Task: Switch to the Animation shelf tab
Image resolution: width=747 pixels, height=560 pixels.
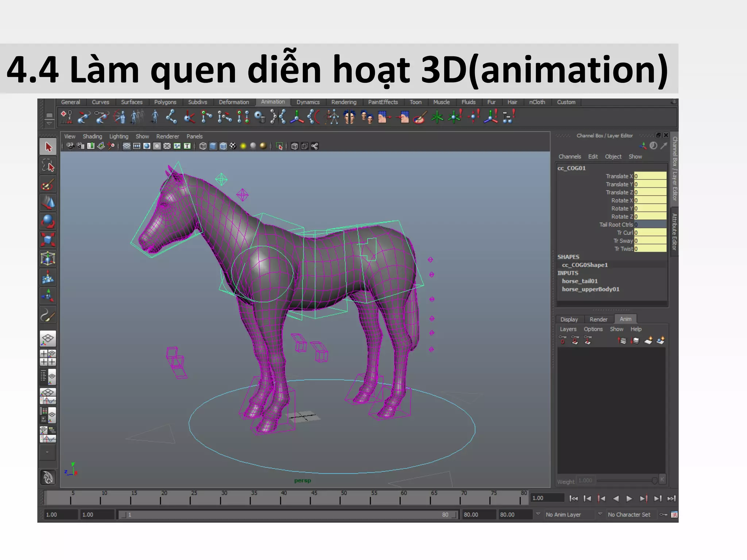Action: [x=273, y=102]
